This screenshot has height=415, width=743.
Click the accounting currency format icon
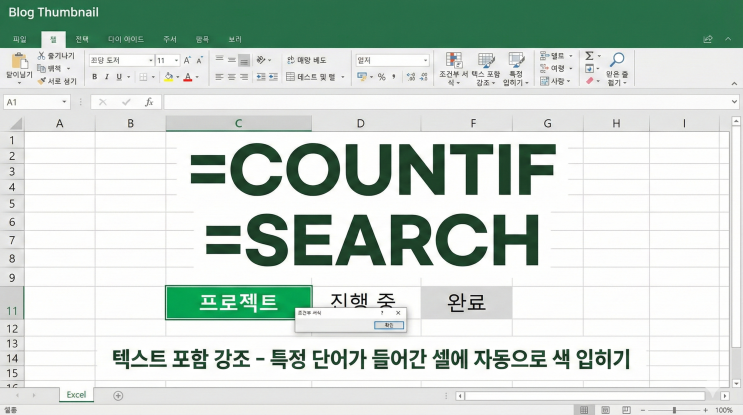coord(362,76)
